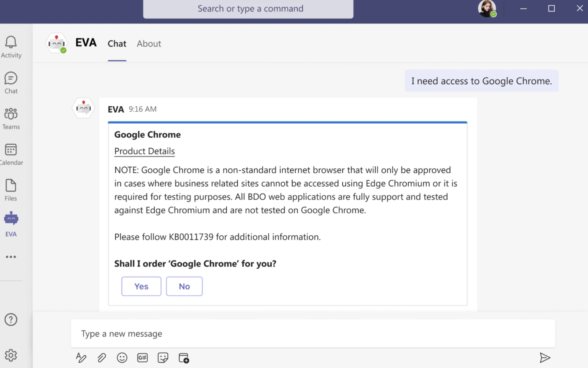Screen dimensions: 588x368
Task: Open the text Format options icon
Action: click(81, 357)
